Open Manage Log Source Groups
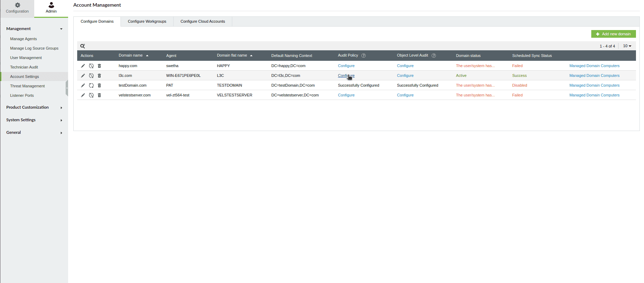The width and height of the screenshot is (644, 283). 34,48
